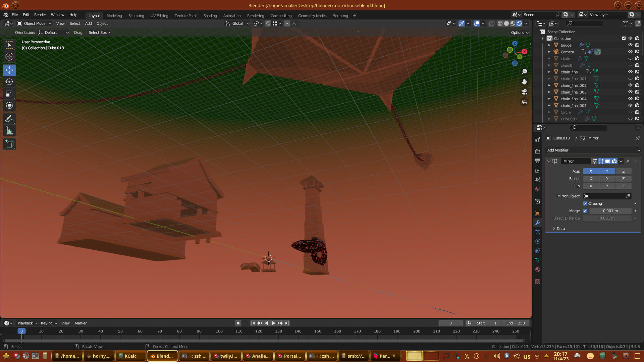The image size is (644, 362).
Task: Jump to the timeline end frame
Action: pyautogui.click(x=287, y=323)
